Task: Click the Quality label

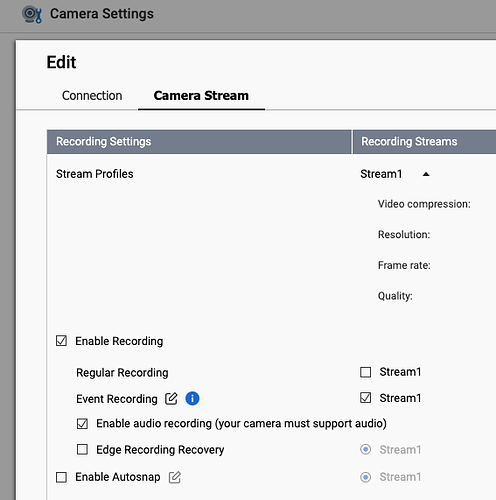Action: [395, 296]
